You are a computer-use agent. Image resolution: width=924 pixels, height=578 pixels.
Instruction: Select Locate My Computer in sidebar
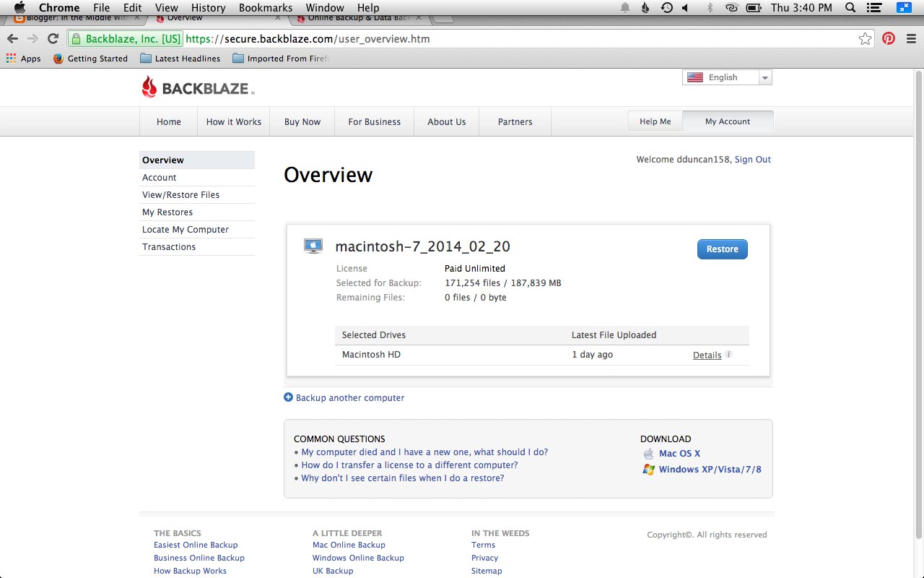point(197,230)
